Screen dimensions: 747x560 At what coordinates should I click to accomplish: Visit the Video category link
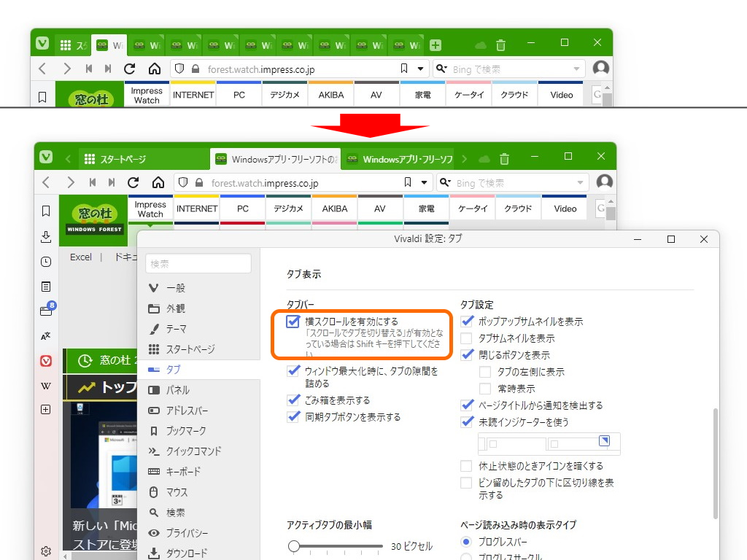[x=564, y=208]
